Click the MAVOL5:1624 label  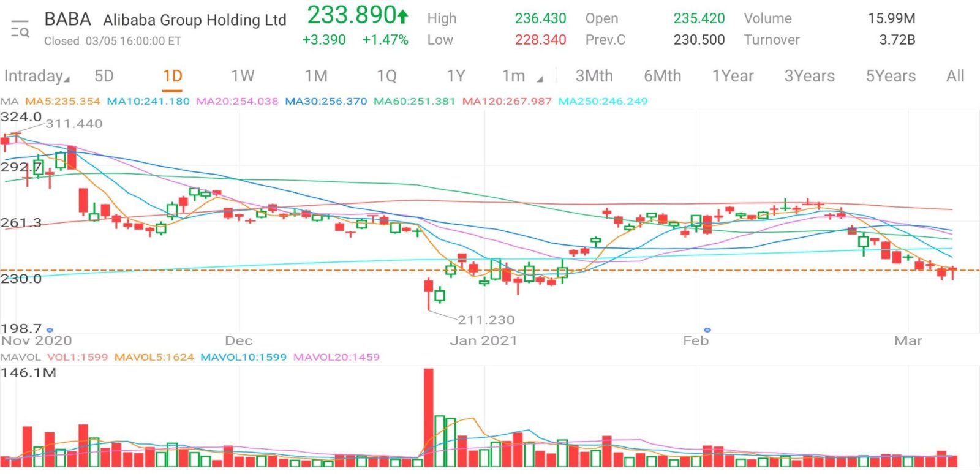coord(154,357)
